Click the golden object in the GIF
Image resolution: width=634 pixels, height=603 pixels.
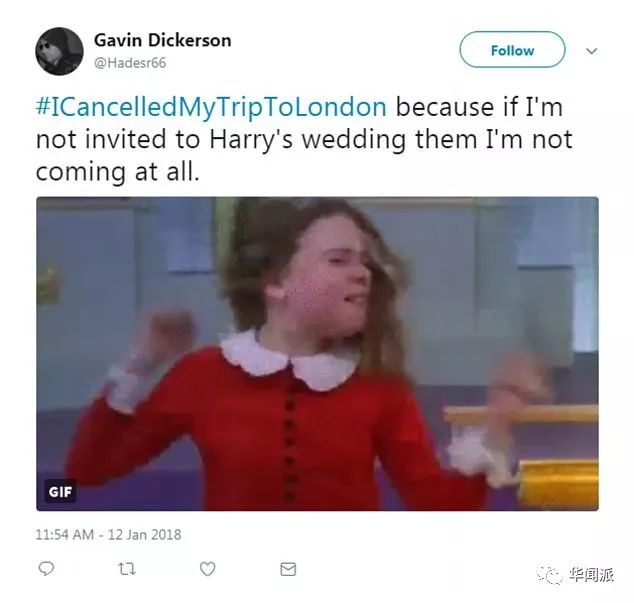point(557,483)
